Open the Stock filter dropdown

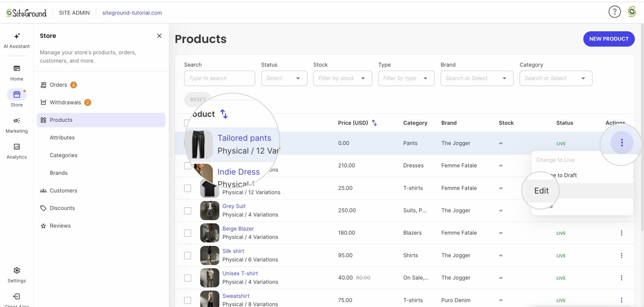[x=342, y=78]
